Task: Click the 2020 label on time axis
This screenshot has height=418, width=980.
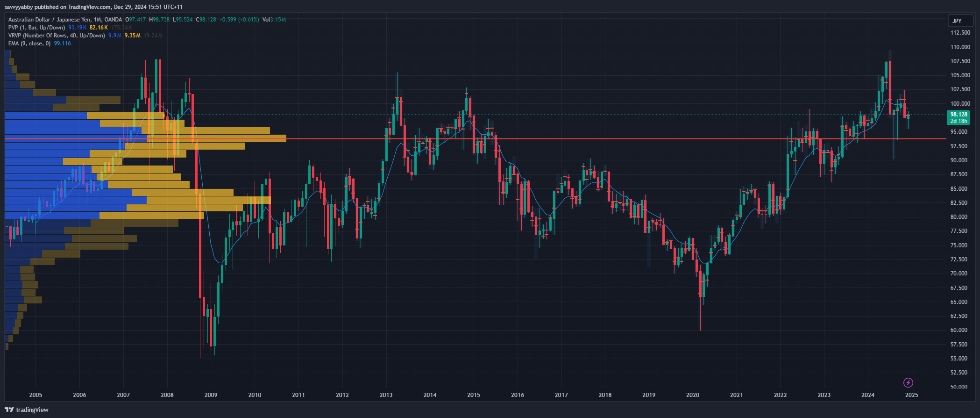Action: pyautogui.click(x=692, y=395)
